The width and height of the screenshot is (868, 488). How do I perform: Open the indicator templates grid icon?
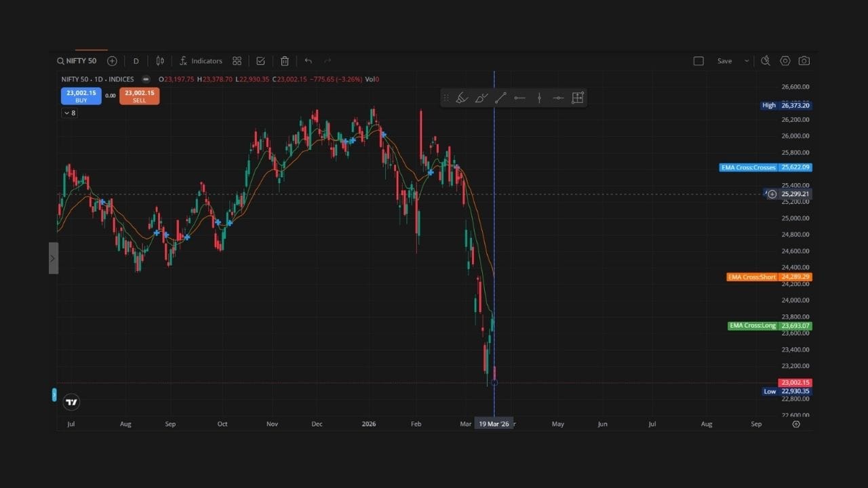(237, 61)
